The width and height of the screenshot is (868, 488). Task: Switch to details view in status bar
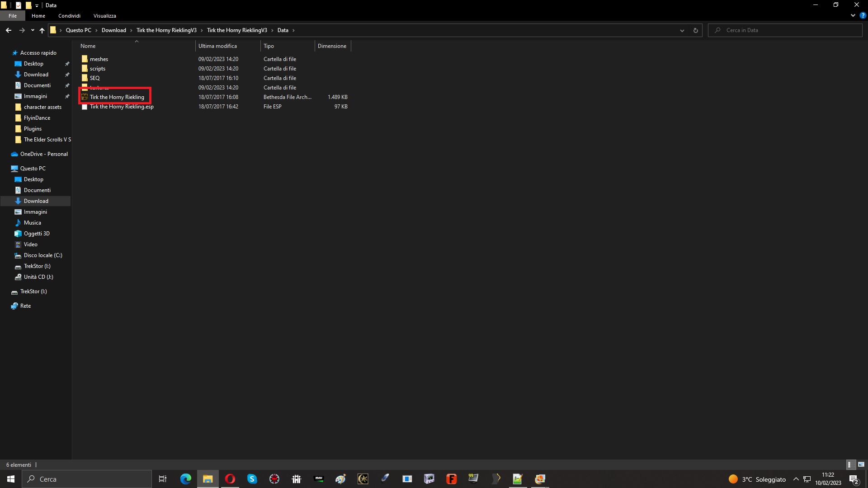click(850, 465)
